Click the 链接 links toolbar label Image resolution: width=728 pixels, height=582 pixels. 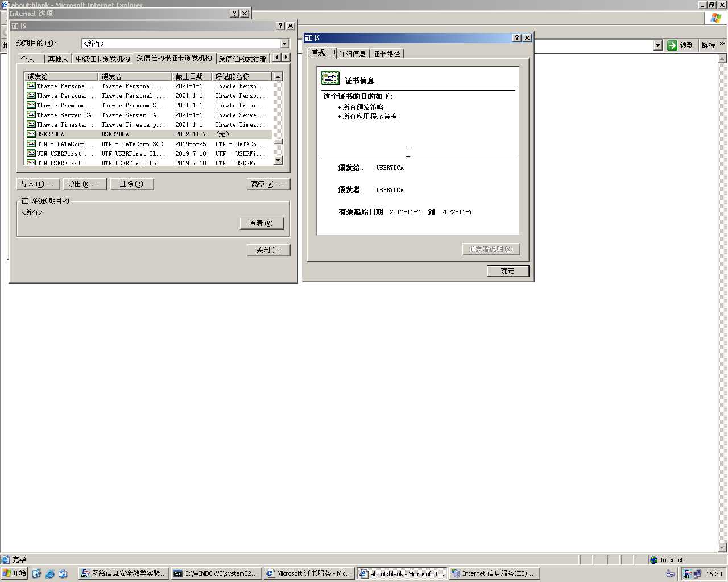708,45
